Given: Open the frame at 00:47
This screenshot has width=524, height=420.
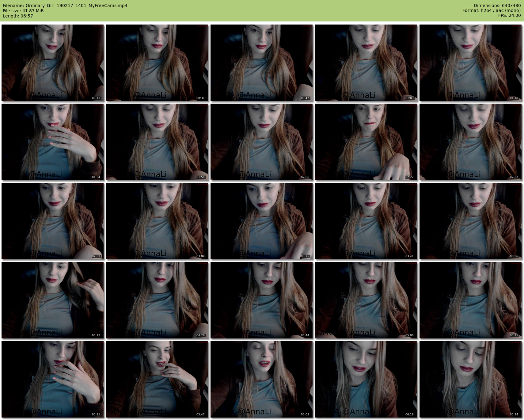Looking at the screenshot, I should 261,63.
